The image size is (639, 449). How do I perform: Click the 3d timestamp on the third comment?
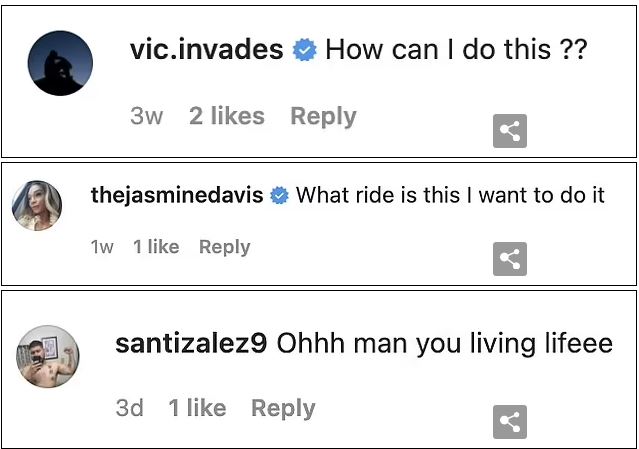click(x=130, y=408)
